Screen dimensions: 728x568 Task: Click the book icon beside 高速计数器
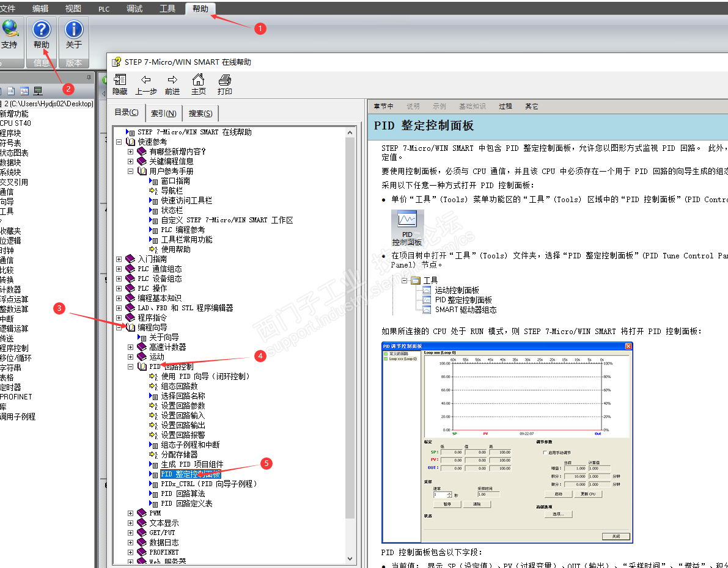pyautogui.click(x=142, y=347)
